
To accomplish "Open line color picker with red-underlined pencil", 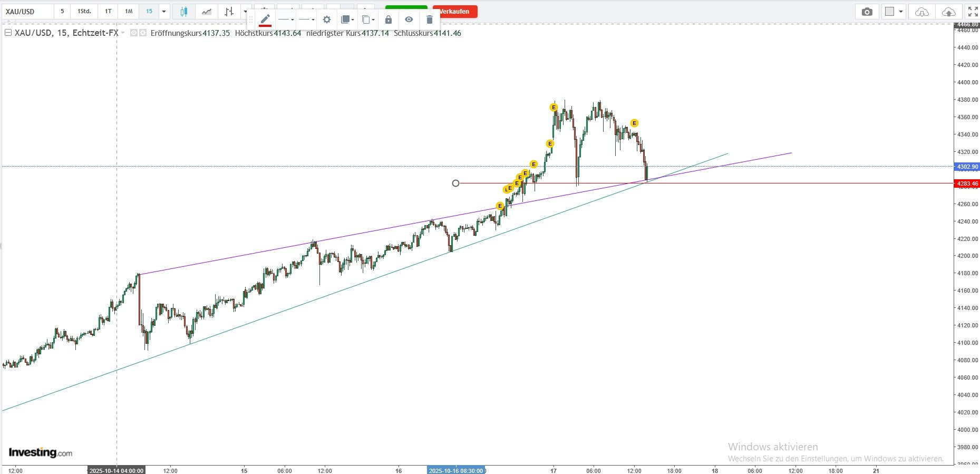I will (x=265, y=20).
